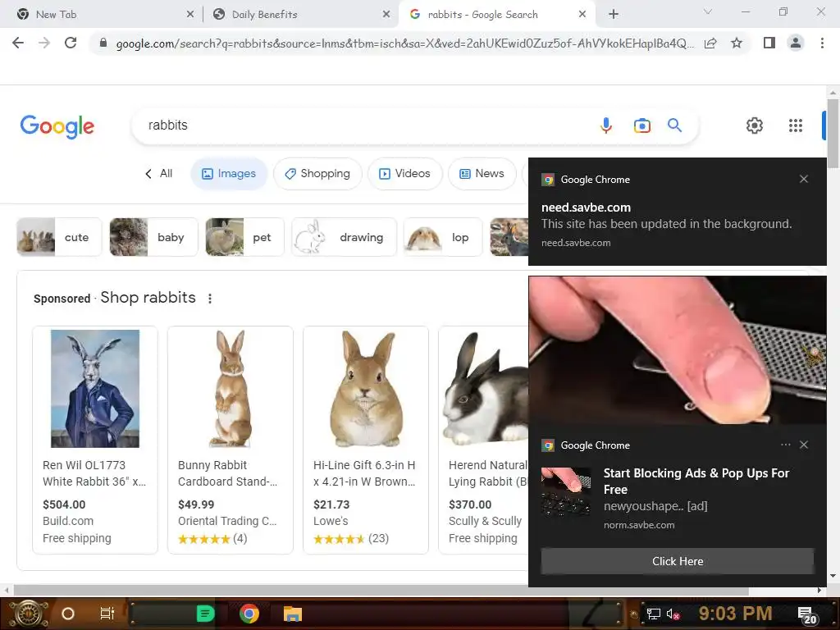View site info via padlock icon
The width and height of the screenshot is (840, 630).
click(x=103, y=43)
